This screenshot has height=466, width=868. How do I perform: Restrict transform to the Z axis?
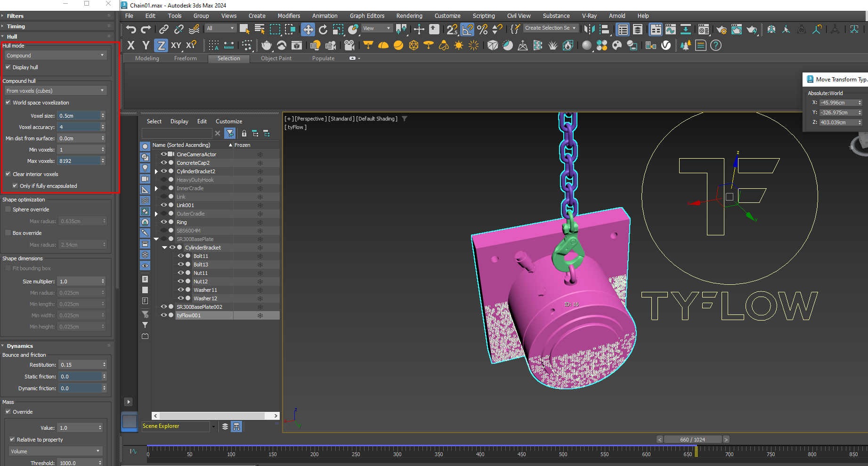point(161,45)
